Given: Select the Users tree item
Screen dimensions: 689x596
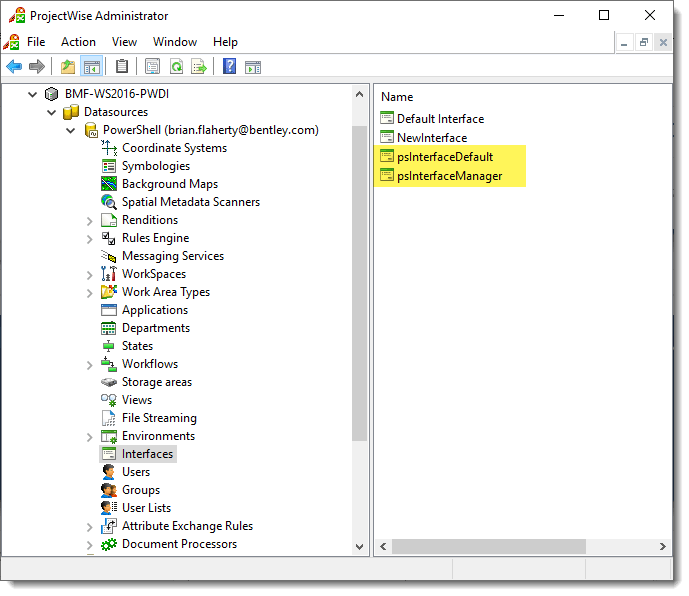Looking at the screenshot, I should coord(136,472).
